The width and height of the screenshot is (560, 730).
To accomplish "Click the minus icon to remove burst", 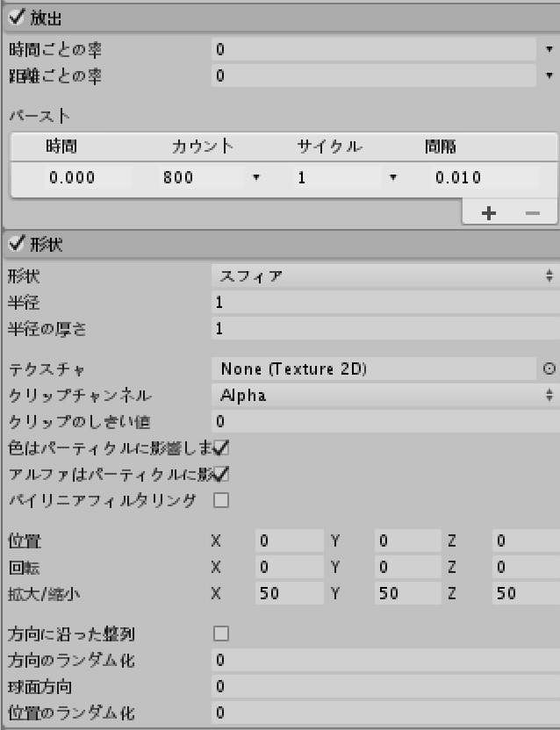I will [x=533, y=213].
